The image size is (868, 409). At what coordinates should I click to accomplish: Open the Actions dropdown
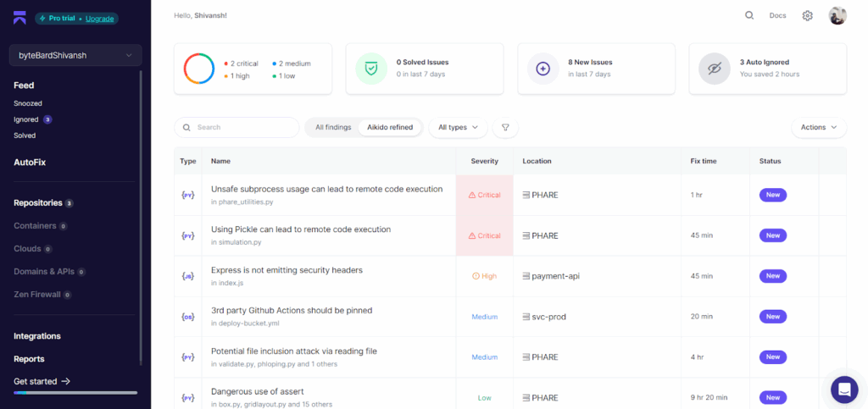pos(819,127)
